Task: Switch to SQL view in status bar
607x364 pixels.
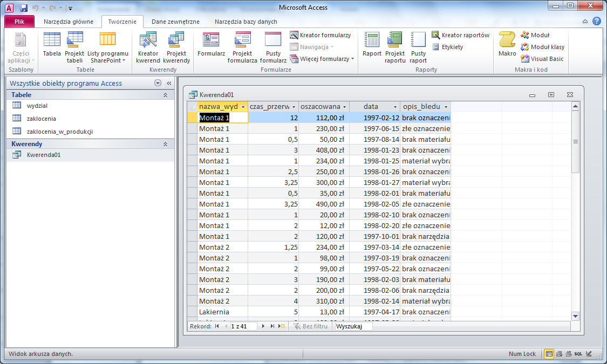Action: [x=578, y=354]
